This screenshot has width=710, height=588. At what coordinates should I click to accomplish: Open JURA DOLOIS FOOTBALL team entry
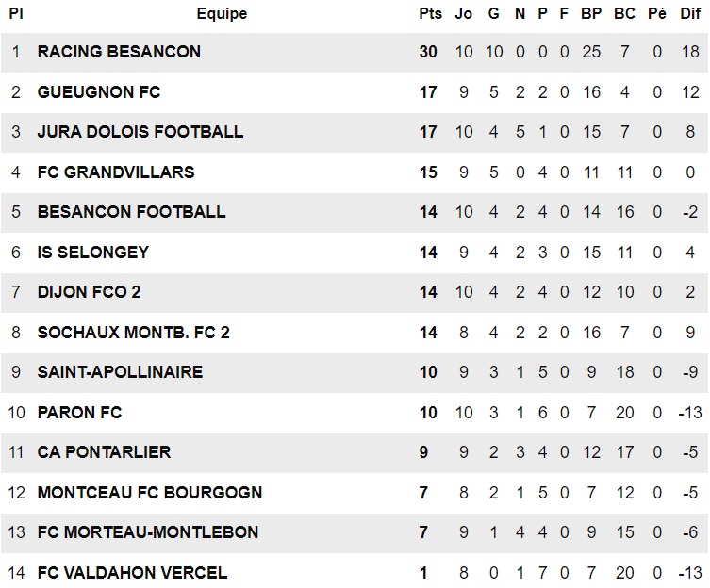tap(140, 132)
